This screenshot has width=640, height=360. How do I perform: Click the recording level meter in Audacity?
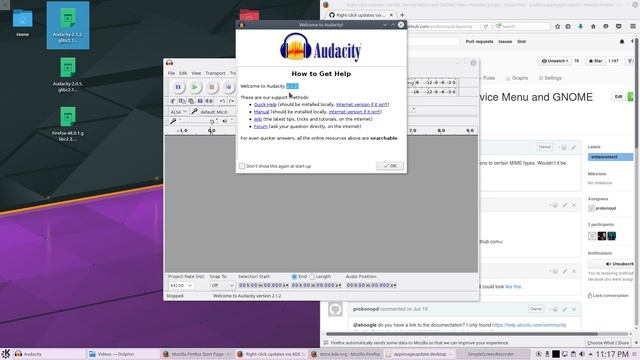[x=433, y=82]
